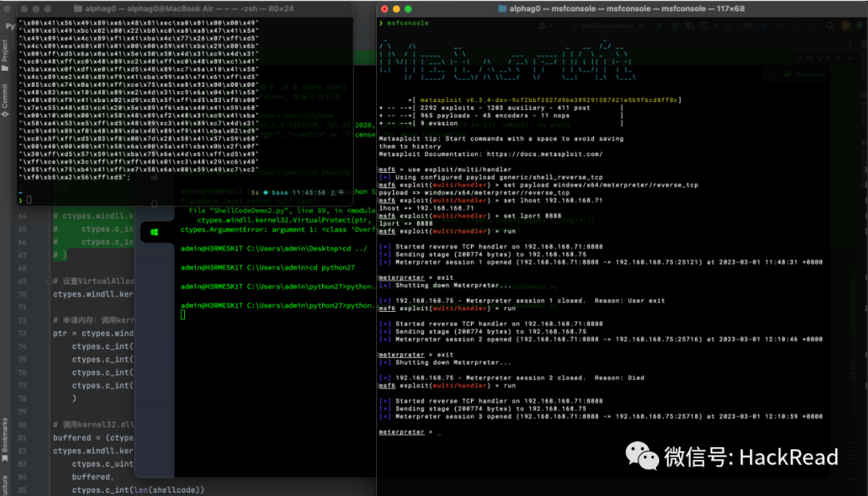
Task: Click the msfconsole window title text
Action: (627, 9)
